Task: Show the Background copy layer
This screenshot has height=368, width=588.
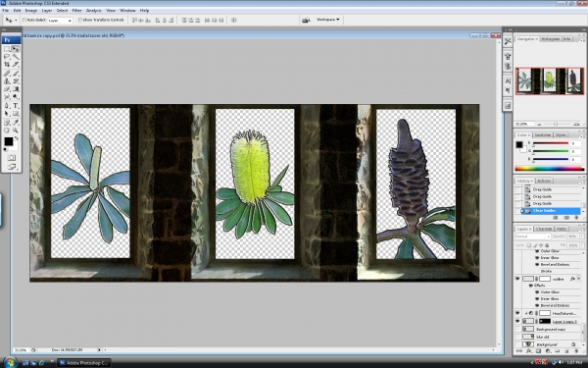Action: click(517, 329)
